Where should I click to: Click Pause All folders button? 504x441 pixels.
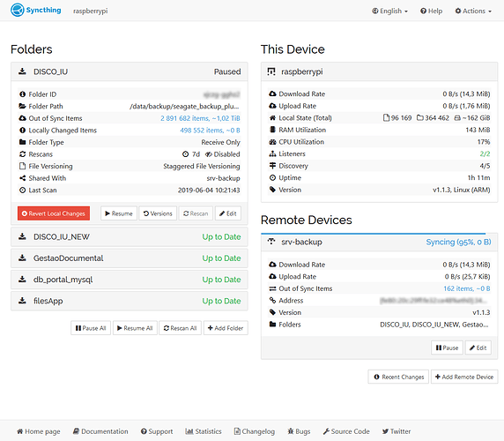pos(91,328)
